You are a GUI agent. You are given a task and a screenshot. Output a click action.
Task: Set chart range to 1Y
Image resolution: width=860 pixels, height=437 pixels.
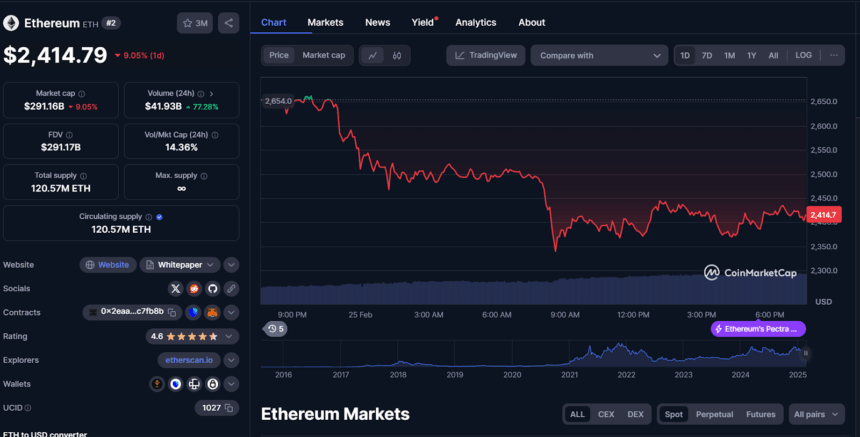point(751,55)
